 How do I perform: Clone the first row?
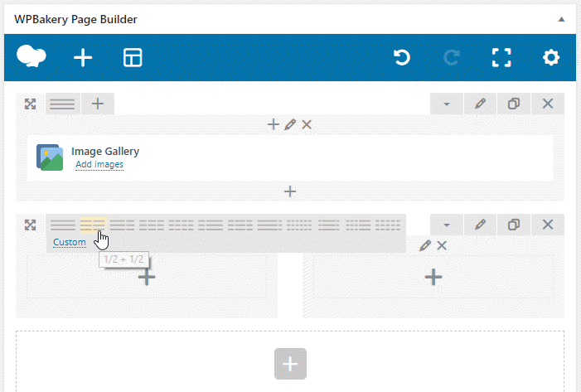click(x=514, y=104)
